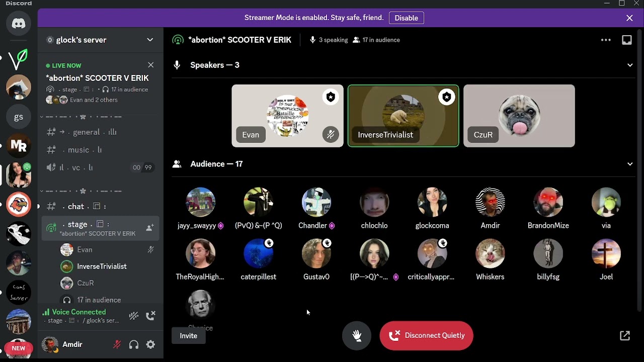Select Evan in the channel speaker list
This screenshot has width=644, height=362.
(x=108, y=249)
